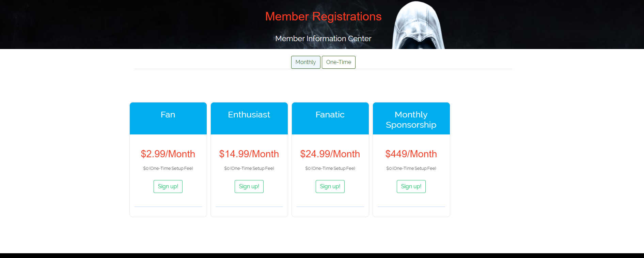The image size is (644, 258).
Task: Sign up for the Enthusiast plan
Action: point(249,187)
